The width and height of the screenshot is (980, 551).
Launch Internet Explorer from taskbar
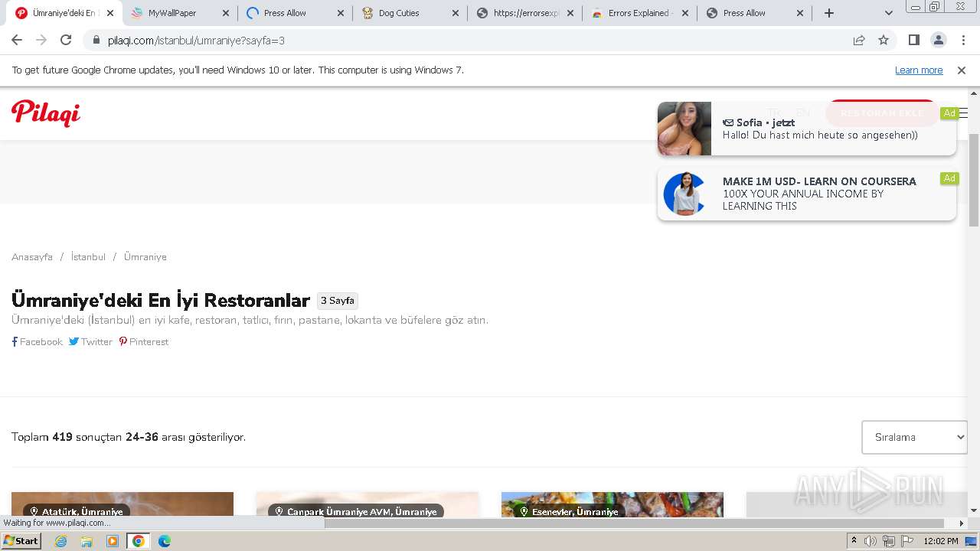coord(60,541)
